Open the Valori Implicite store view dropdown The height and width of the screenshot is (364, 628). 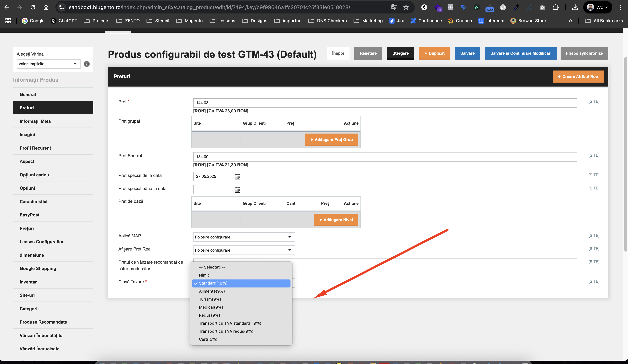click(x=48, y=64)
